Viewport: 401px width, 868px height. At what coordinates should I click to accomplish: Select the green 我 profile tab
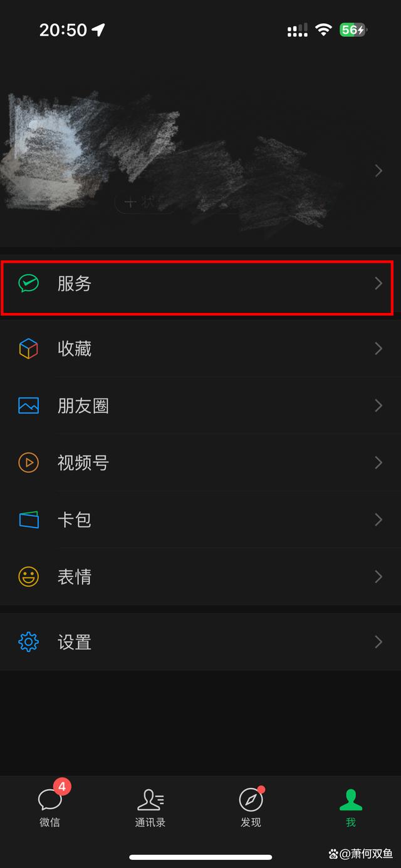click(351, 807)
